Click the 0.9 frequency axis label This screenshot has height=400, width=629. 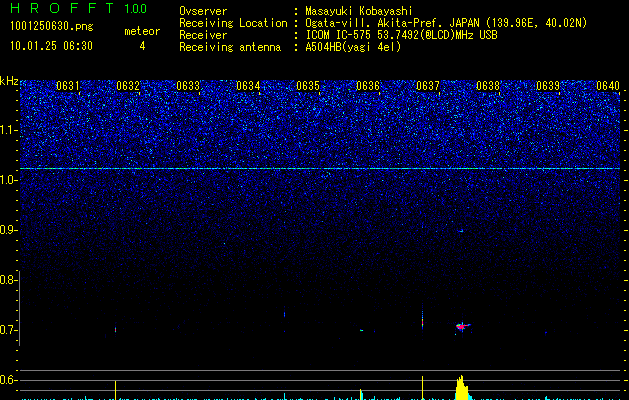8,230
